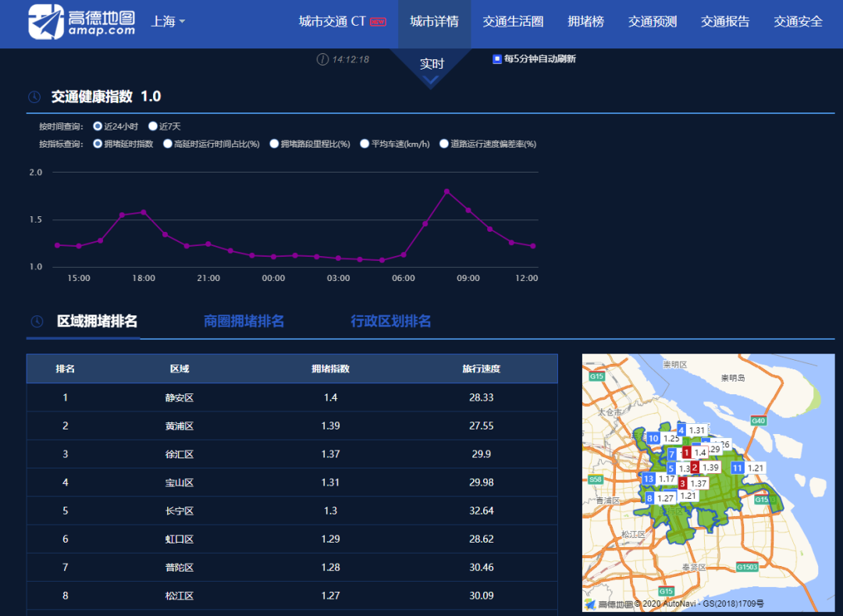
Task: Select 道路运行速度偏差率(%) radio button
Action: [444, 144]
